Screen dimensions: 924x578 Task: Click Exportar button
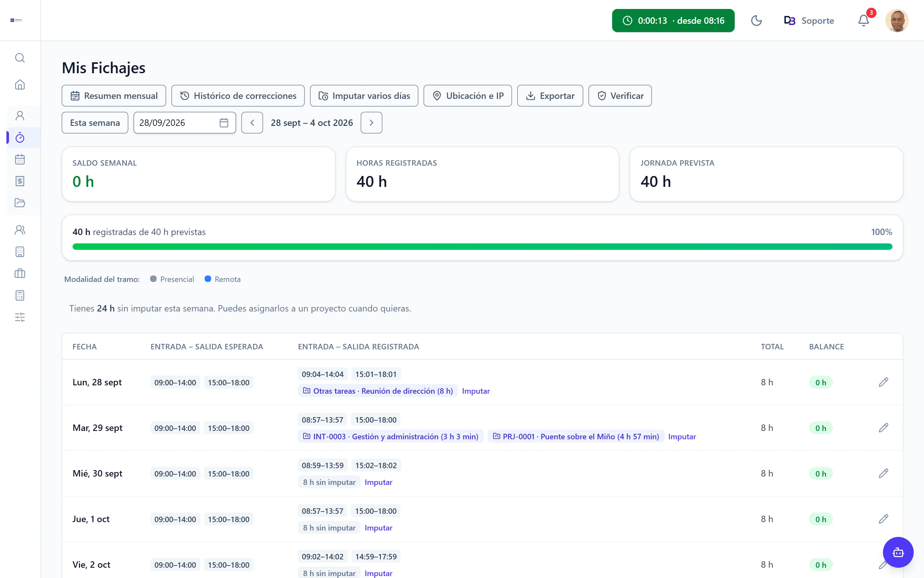pos(550,96)
